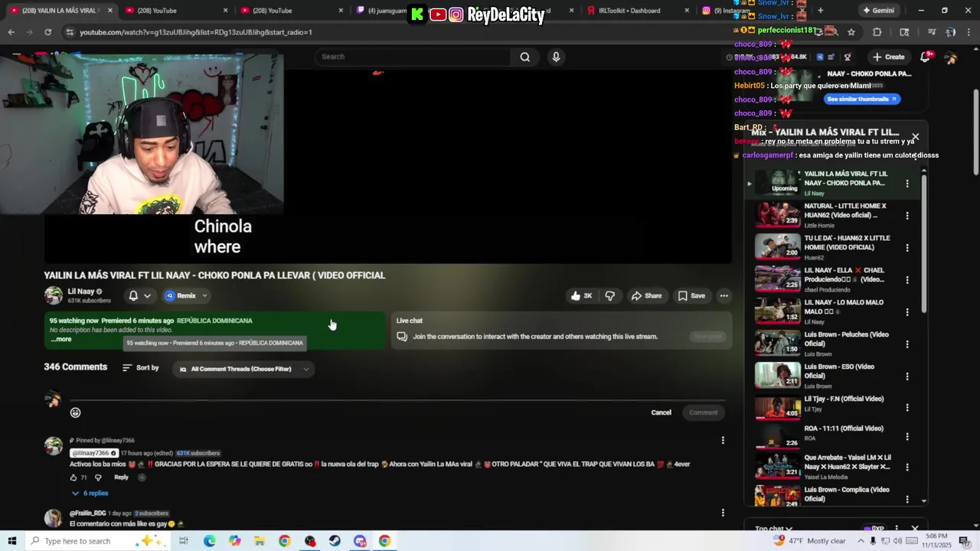Cancel the comment draft
The height and width of the screenshot is (551, 980).
coord(661,412)
